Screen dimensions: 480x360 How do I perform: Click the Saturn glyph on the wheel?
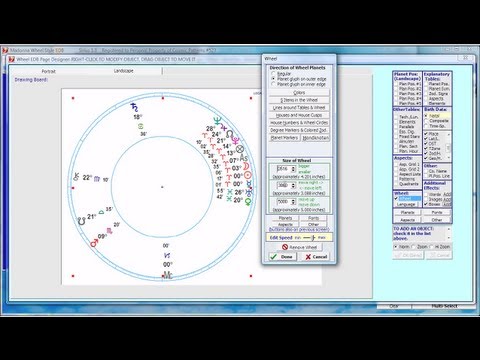pyautogui.click(x=134, y=107)
